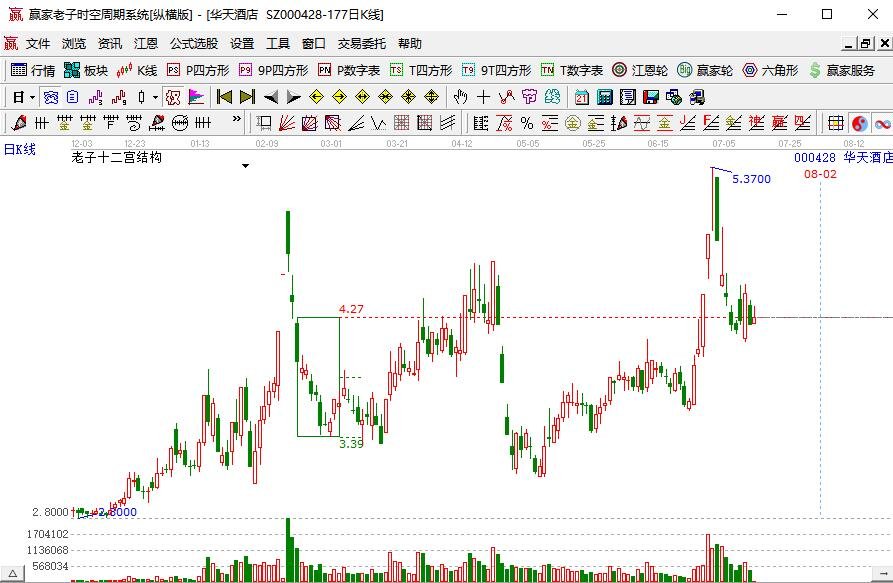
Task: Expand the 老子十二宫结构 dropdown arrow
Action: point(245,166)
